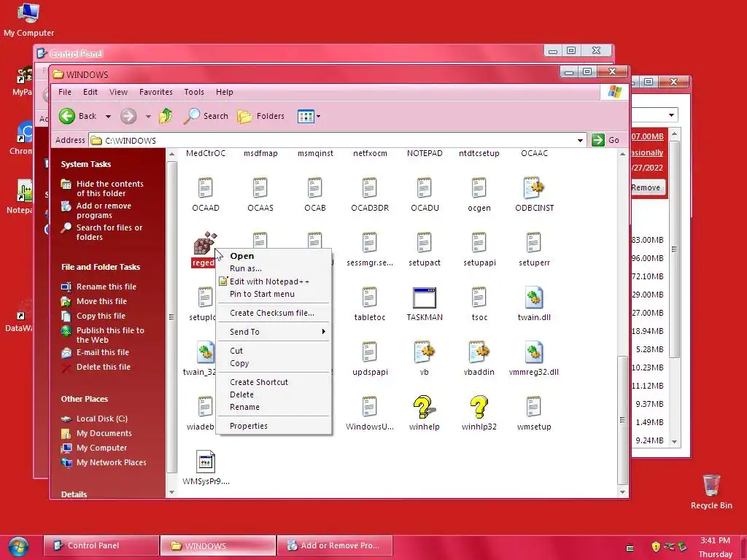Viewport: 747px width, 560px height.
Task: Select the sessmgr.se... file icon
Action: coord(370,243)
